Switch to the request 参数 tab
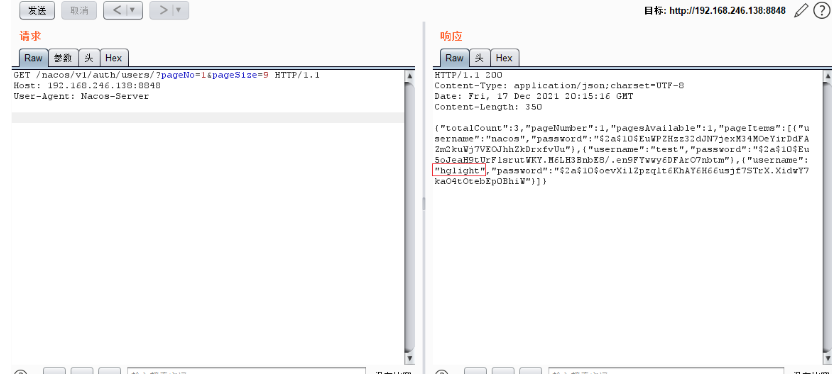The height and width of the screenshot is (374, 832). (63, 58)
